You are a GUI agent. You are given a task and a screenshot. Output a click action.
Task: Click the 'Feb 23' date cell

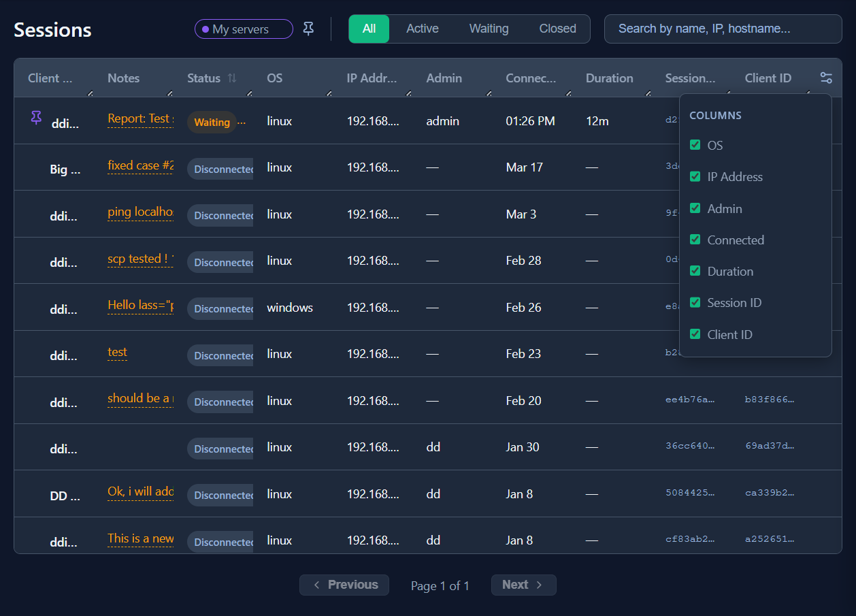pos(523,354)
